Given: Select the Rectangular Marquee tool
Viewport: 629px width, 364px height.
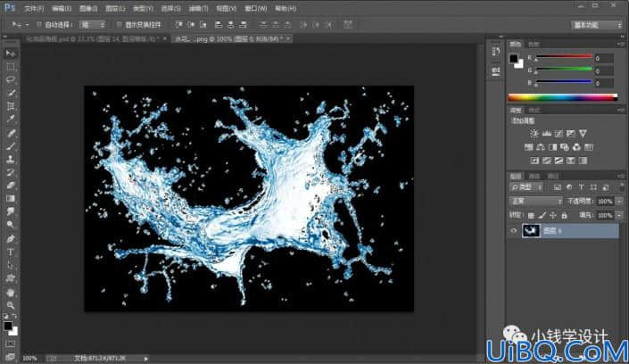Looking at the screenshot, I should (x=11, y=67).
